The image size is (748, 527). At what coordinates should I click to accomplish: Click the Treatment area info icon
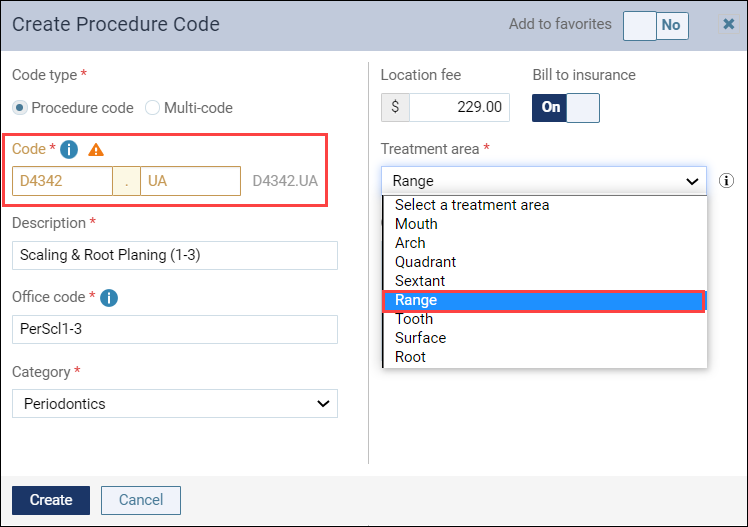726,181
